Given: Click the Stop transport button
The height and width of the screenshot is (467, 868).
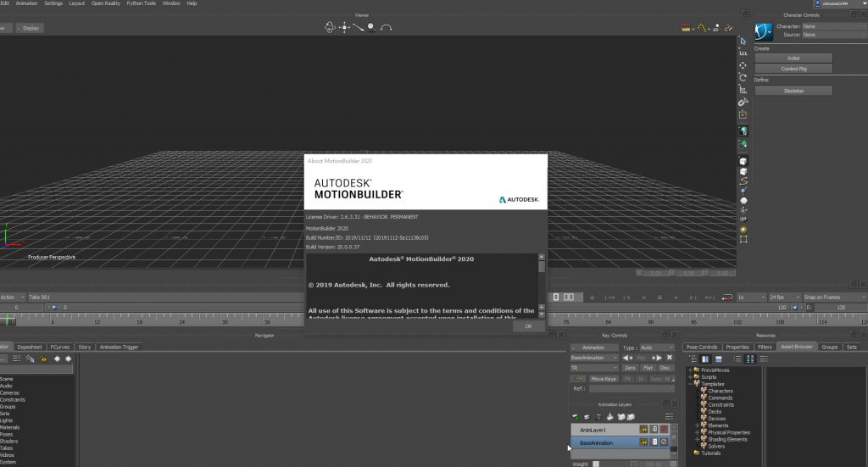Looking at the screenshot, I should (x=659, y=297).
